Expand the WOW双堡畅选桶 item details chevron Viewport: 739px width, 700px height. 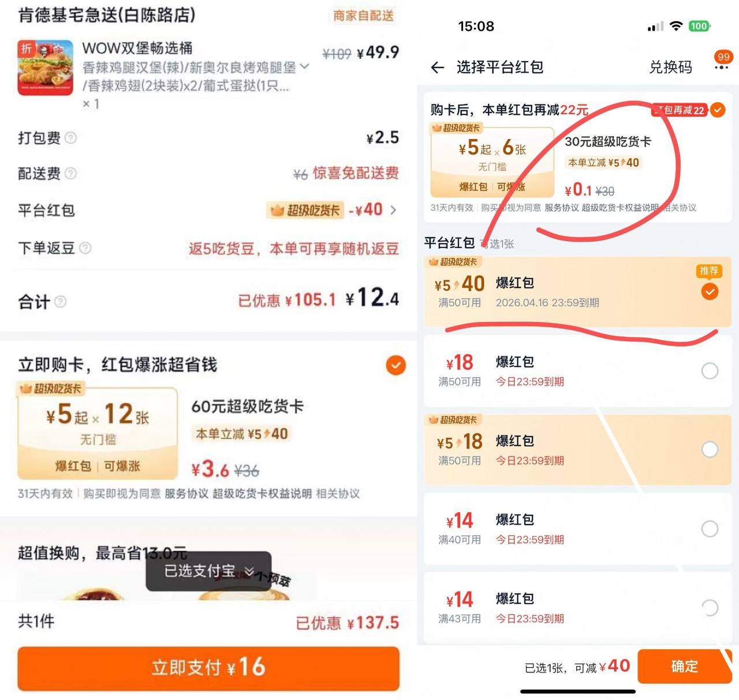(x=305, y=67)
